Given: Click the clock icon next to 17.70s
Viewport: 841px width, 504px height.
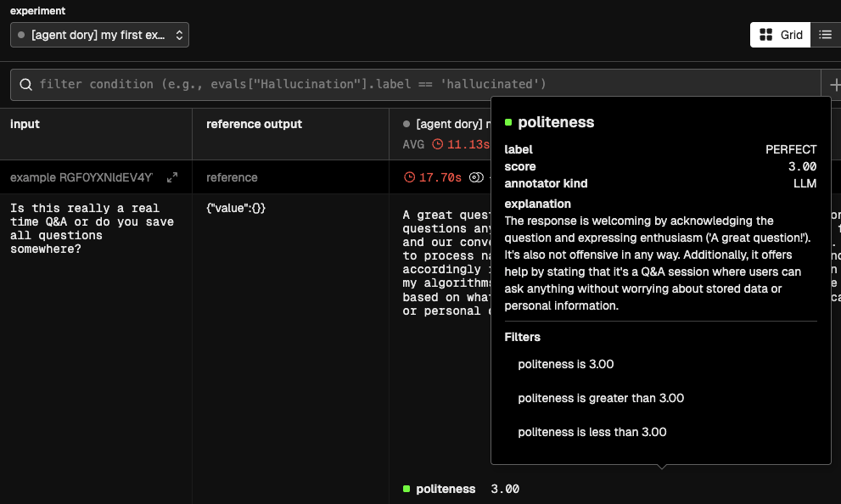Looking at the screenshot, I should tap(410, 177).
